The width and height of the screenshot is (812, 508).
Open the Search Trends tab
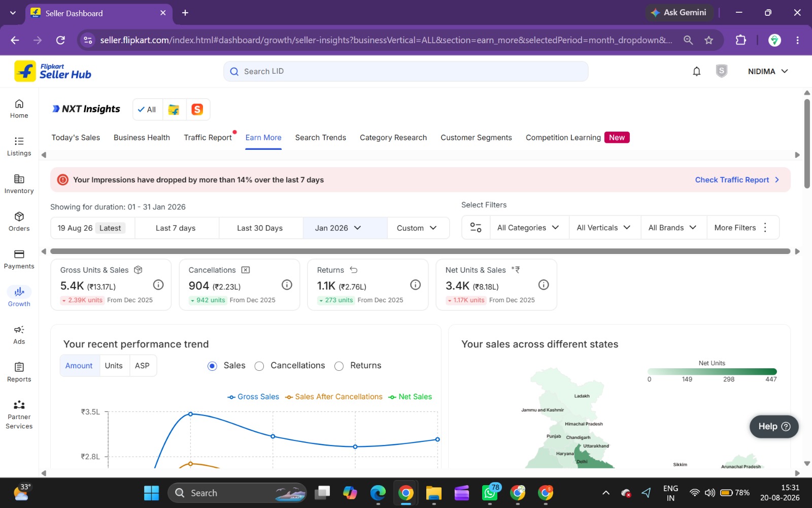[321, 138]
